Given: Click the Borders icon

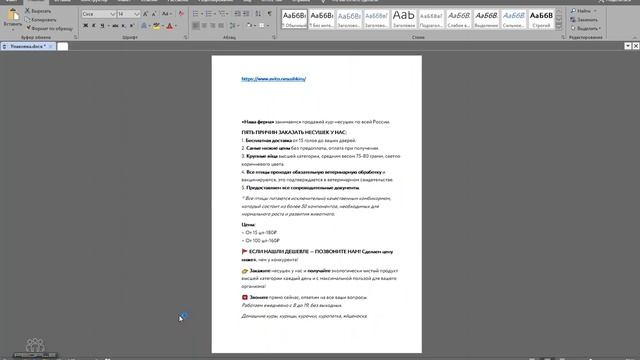Looking at the screenshot, I should (262, 26).
